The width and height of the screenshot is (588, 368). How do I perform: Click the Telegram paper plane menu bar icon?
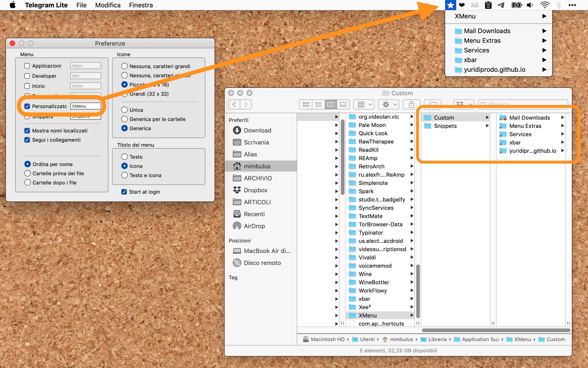click(x=501, y=5)
